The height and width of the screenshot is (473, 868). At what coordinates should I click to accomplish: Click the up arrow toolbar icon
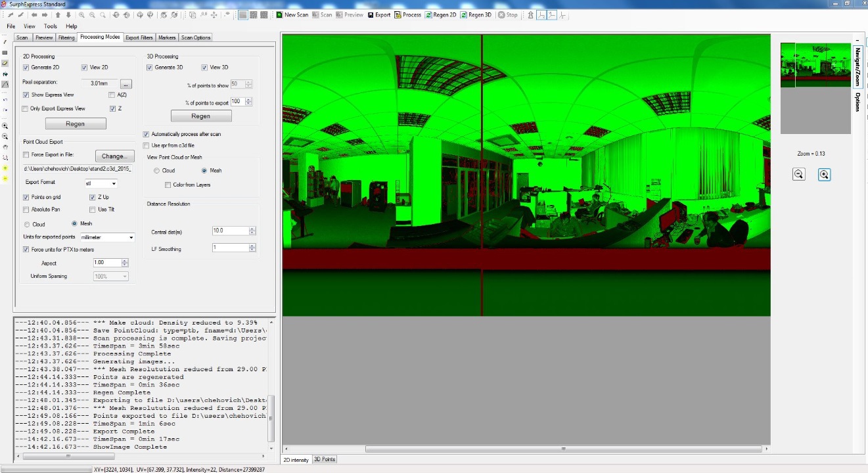pyautogui.click(x=58, y=14)
